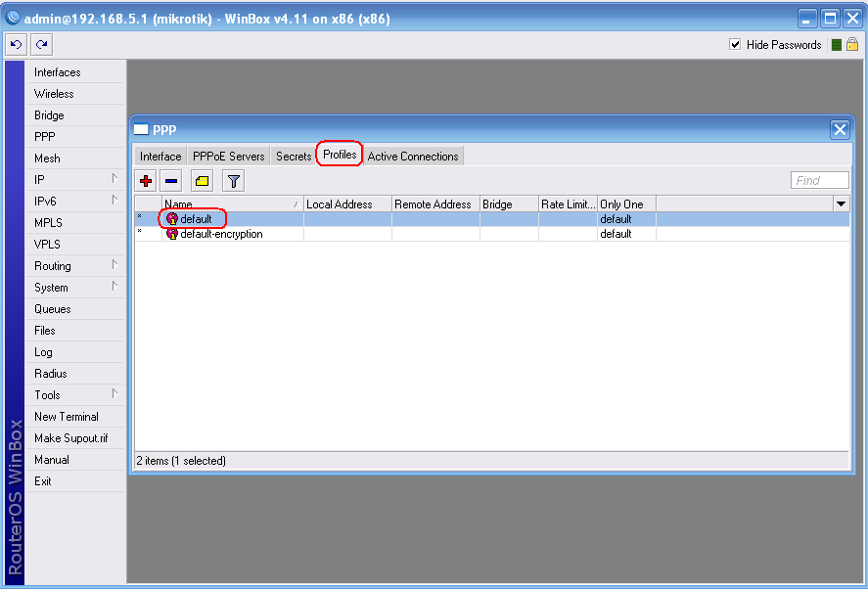Click the red plus Add button
The height and width of the screenshot is (589, 868).
pyautogui.click(x=146, y=180)
